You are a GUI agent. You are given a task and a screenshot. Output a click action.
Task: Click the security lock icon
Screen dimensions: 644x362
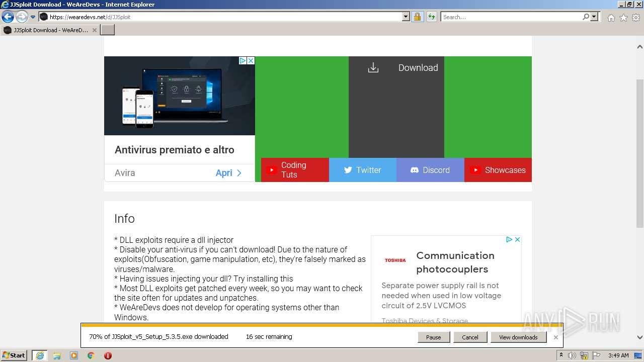(x=417, y=17)
